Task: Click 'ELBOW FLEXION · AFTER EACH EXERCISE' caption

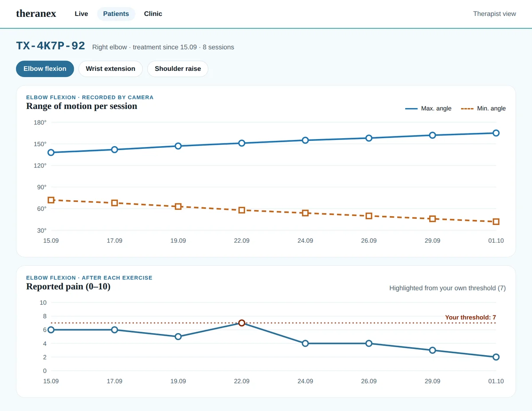Action: tap(89, 278)
